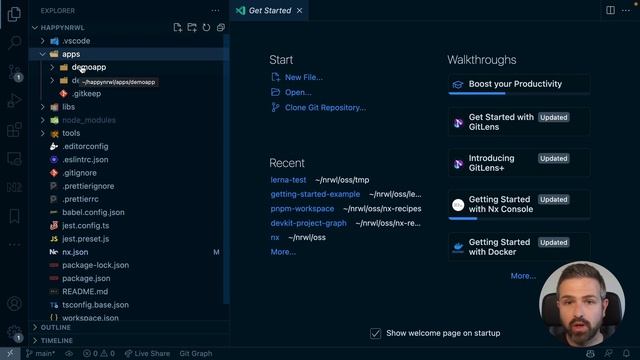
Task: Start Live Share from status bar
Action: [147, 353]
